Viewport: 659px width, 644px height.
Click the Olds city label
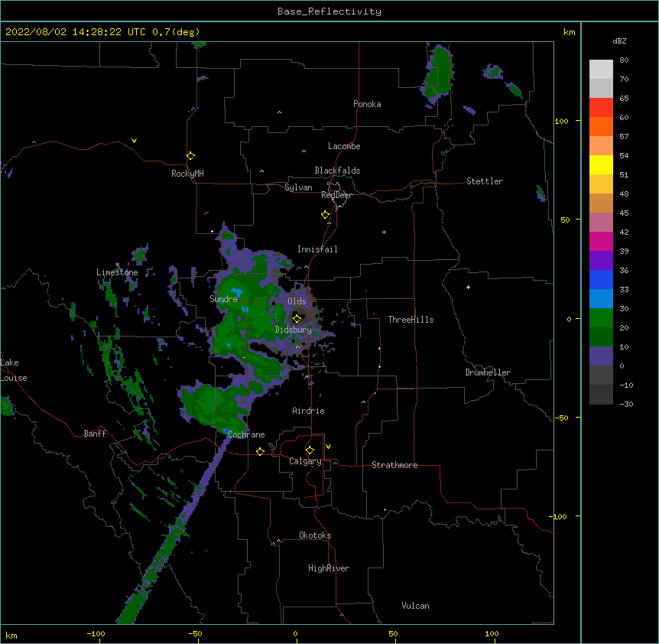[297, 301]
